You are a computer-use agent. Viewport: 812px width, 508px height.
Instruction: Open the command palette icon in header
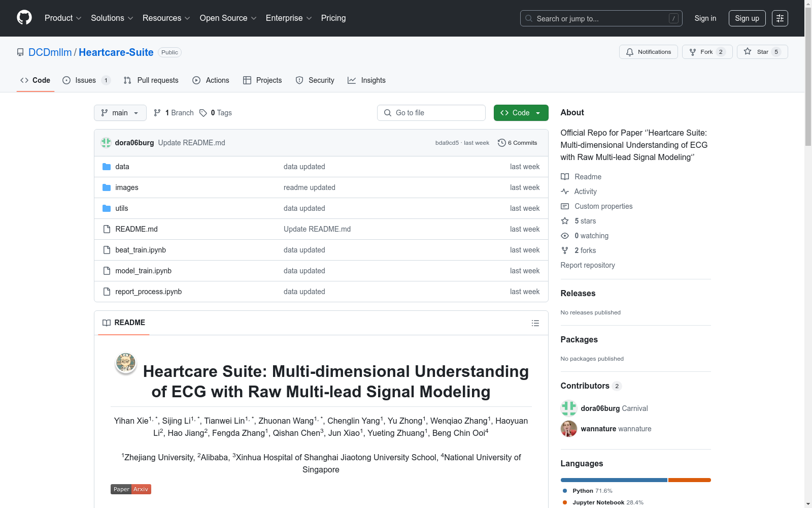[780, 18]
